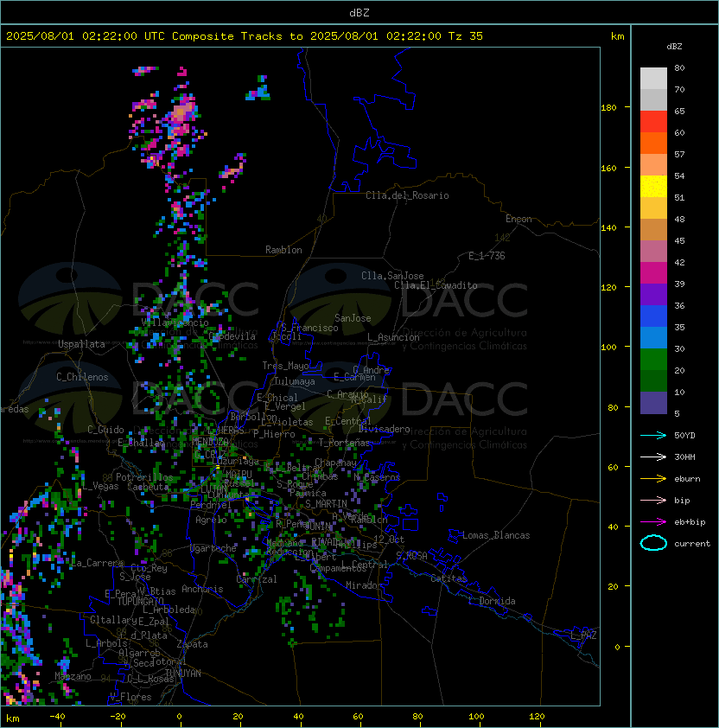Click the 'dBZ' title at top center
The height and width of the screenshot is (728, 719).
[359, 12]
